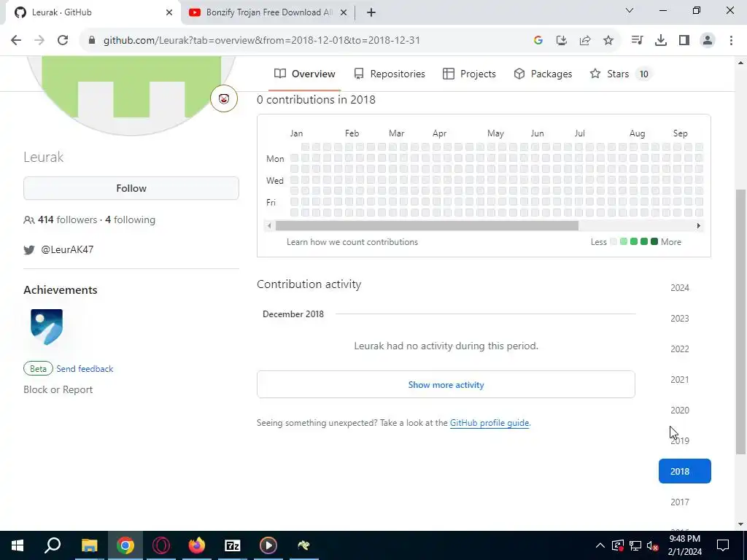Reload the GitHub page
Viewport: 747px width, 560px height.
63,41
